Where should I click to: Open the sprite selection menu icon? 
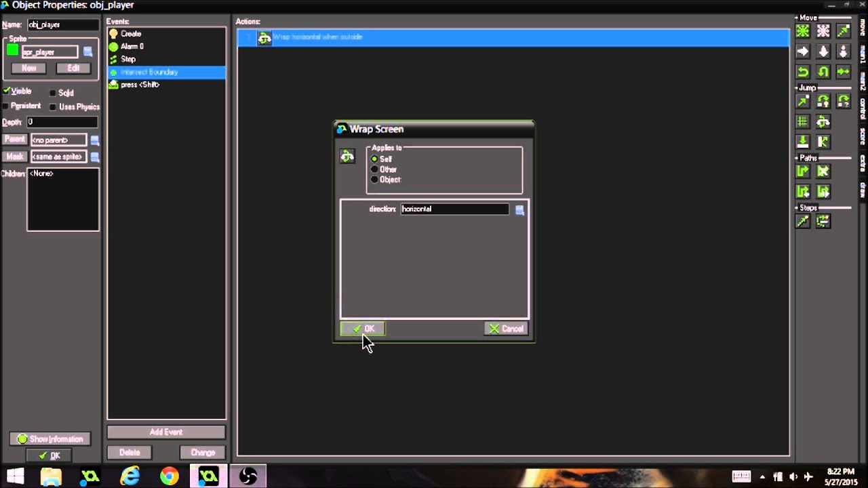(x=87, y=52)
